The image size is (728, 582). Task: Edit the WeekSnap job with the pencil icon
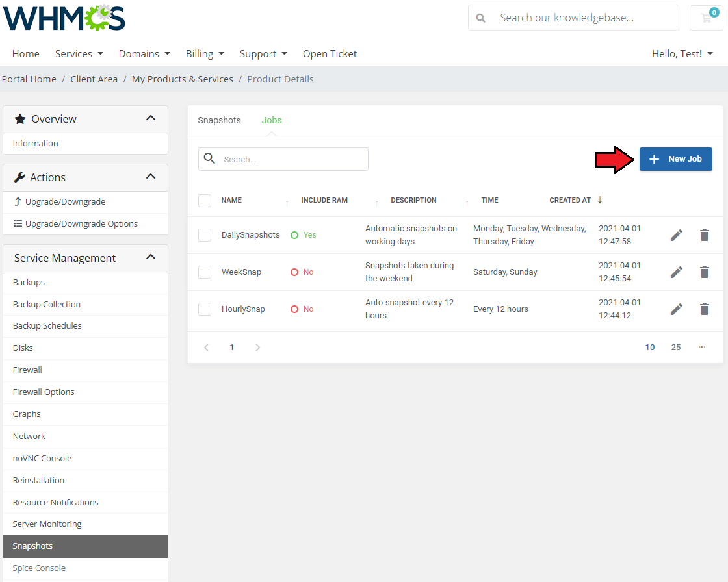[x=677, y=272]
